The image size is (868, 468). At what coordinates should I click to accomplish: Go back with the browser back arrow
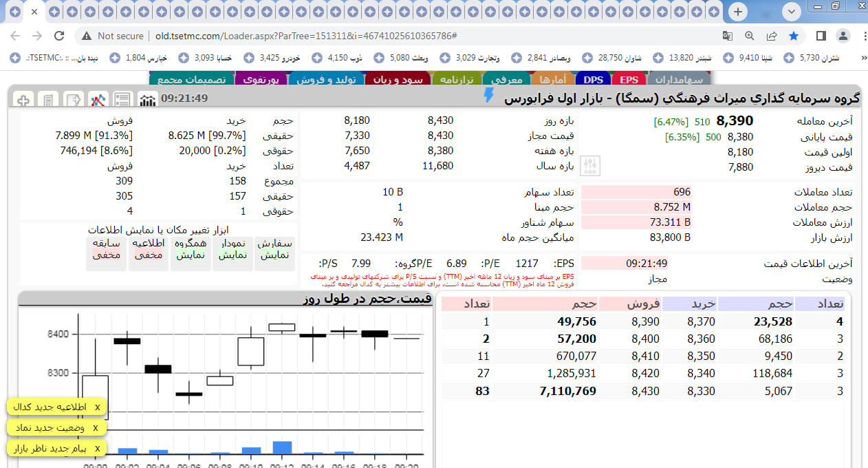15,36
